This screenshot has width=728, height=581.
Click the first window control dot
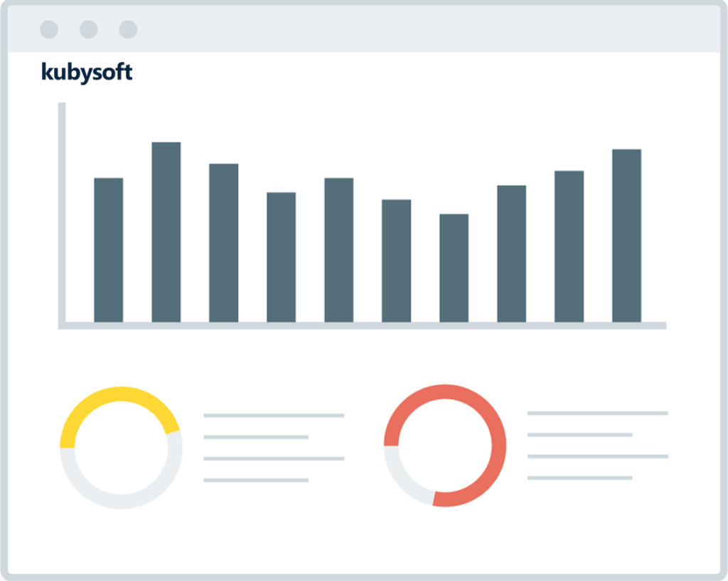(x=49, y=29)
